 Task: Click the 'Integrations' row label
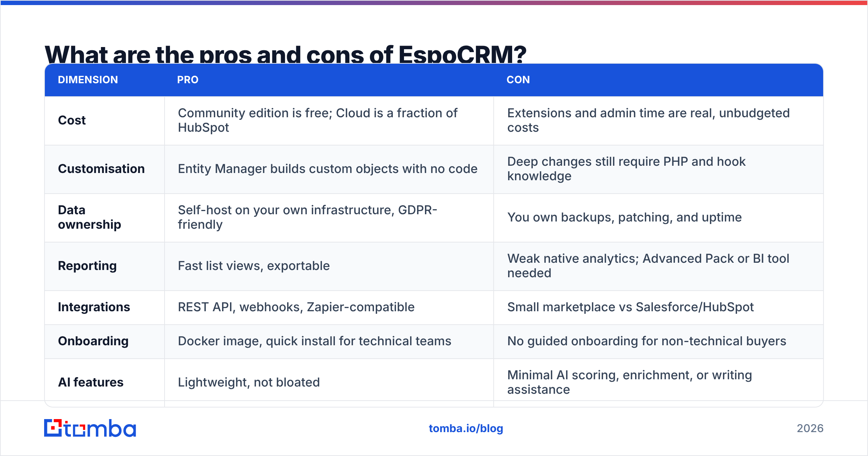coord(94,307)
